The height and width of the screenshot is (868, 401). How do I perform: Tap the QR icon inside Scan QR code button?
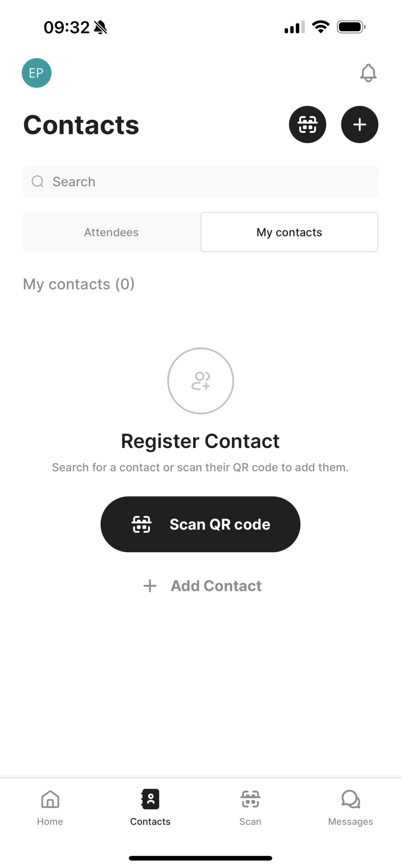pyautogui.click(x=141, y=524)
